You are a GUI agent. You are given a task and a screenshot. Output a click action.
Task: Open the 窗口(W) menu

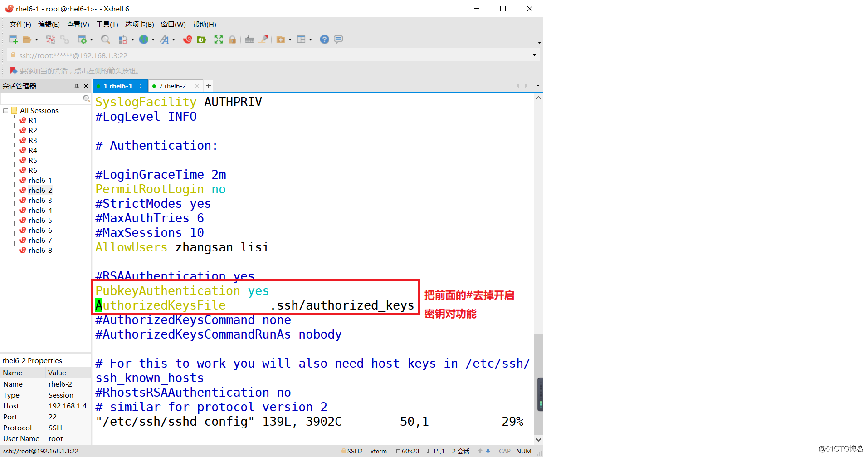pyautogui.click(x=173, y=25)
